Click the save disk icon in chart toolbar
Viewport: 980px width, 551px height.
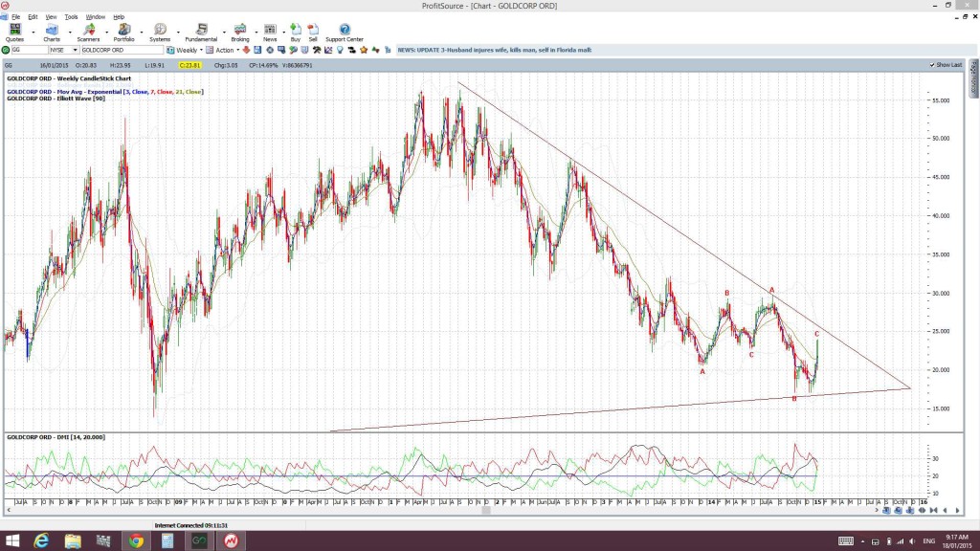(257, 50)
